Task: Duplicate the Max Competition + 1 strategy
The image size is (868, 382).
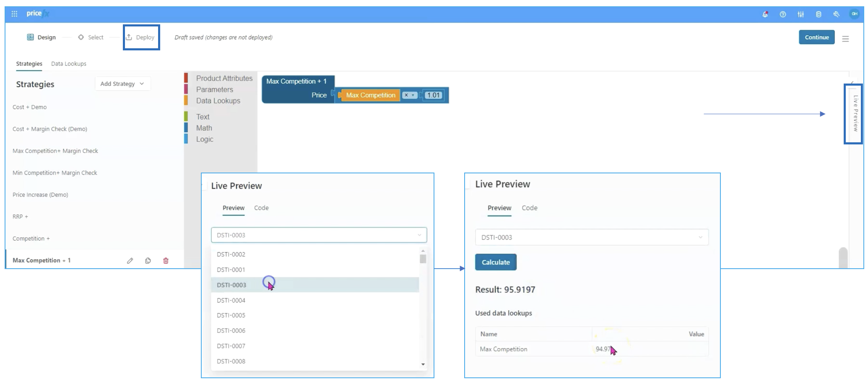Action: click(148, 261)
